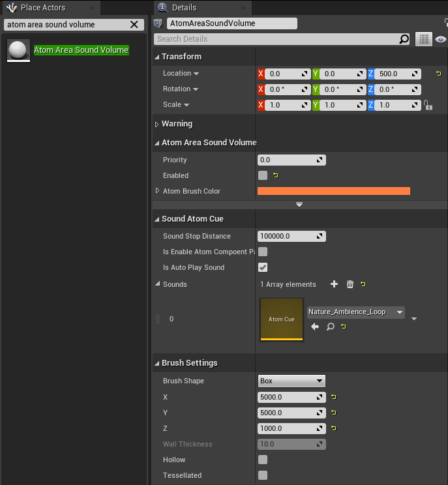Toggle the Scale lock ratio icon
Image resolution: width=448 pixels, height=485 pixels.
(x=428, y=105)
